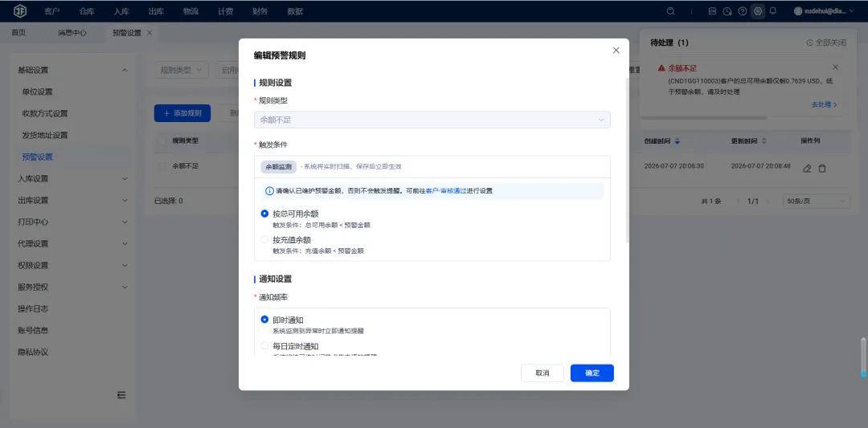
Task: Open the 财务 top menu
Action: [260, 11]
